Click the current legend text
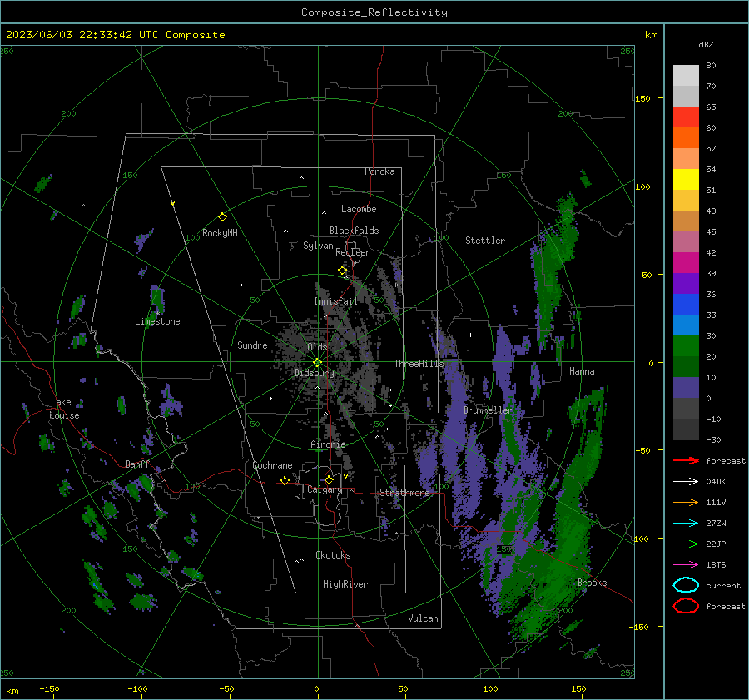The image size is (749, 700). coord(723,585)
